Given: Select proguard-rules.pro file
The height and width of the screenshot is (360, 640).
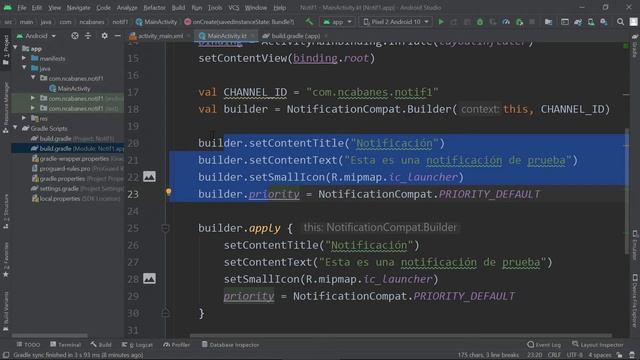Looking at the screenshot, I should tap(78, 169).
